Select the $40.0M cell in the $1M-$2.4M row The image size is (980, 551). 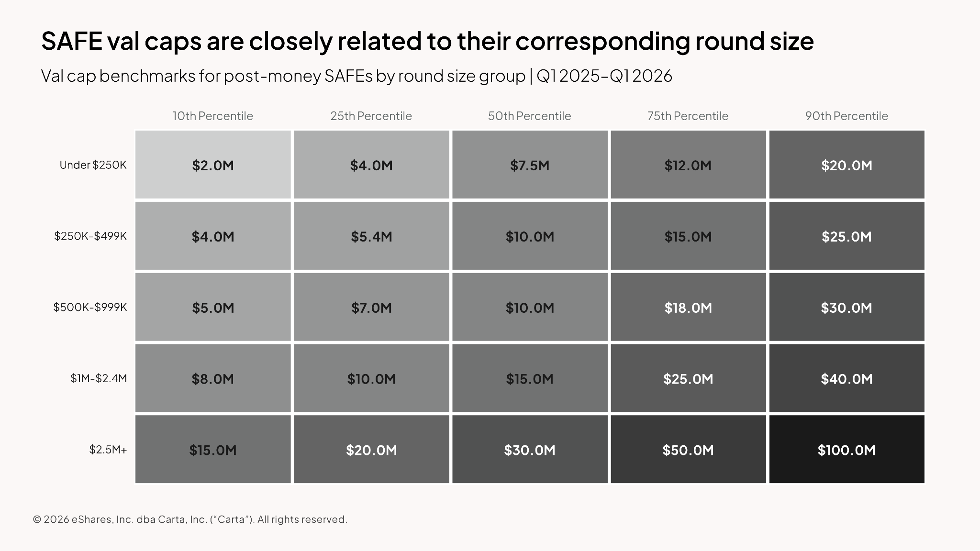point(846,378)
